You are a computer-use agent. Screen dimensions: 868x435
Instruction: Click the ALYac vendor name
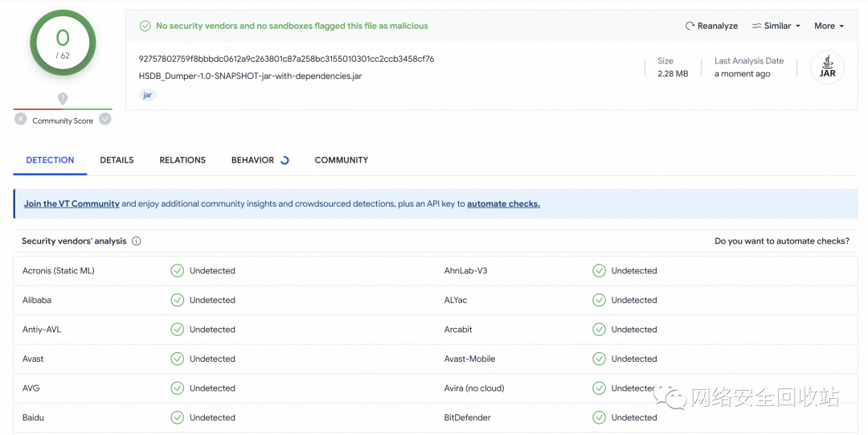tap(456, 301)
